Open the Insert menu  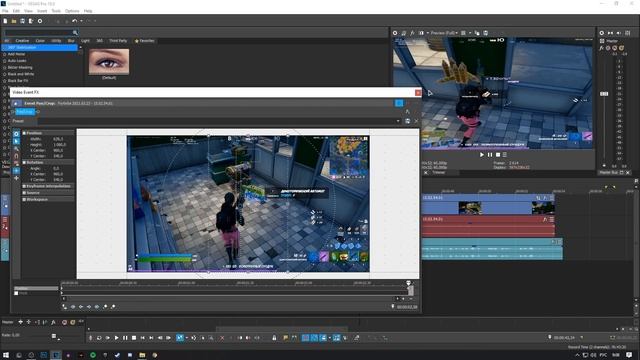click(x=42, y=11)
